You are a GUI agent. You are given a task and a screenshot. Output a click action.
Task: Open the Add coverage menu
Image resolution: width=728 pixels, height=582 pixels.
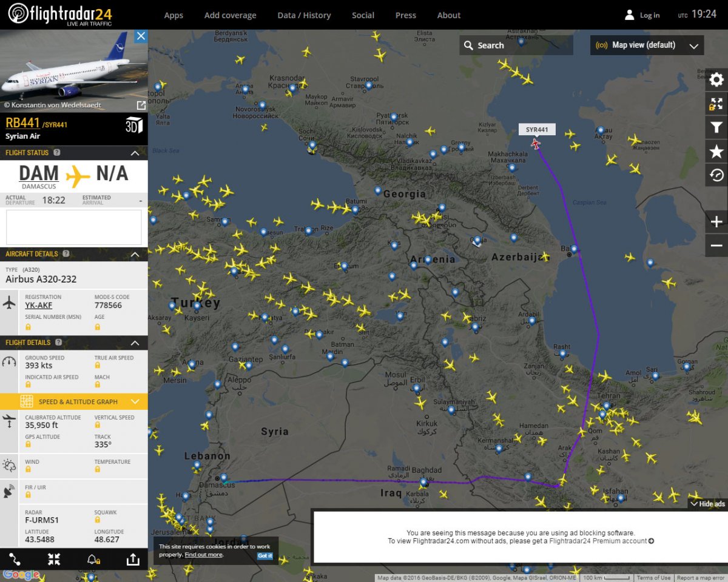click(x=230, y=15)
